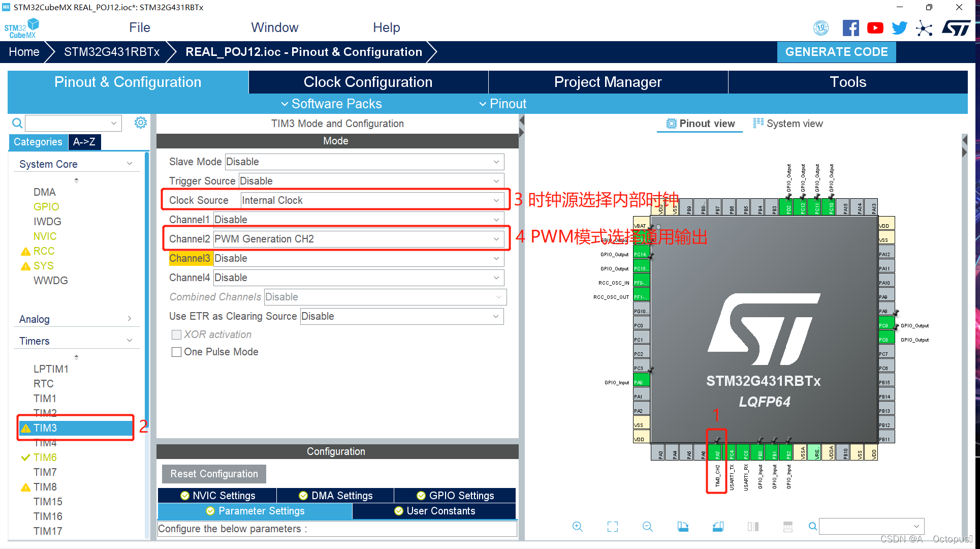The width and height of the screenshot is (980, 549).
Task: Open ST Facebook page icon
Action: [x=850, y=28]
